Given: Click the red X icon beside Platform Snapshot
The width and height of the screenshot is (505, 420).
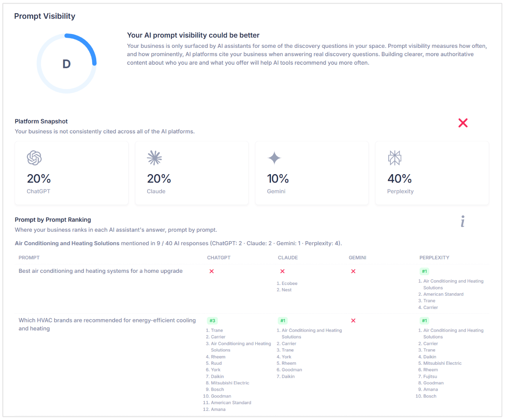Looking at the screenshot, I should (463, 123).
